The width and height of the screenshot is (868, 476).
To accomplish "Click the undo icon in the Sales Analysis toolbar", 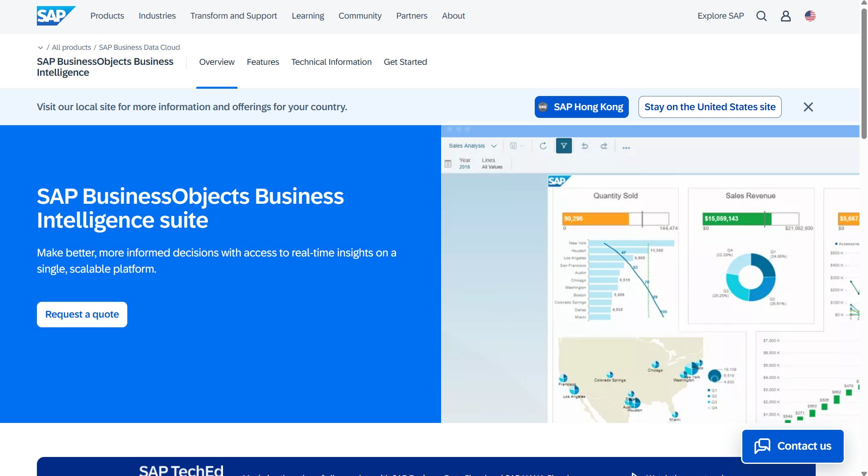I will (x=585, y=146).
